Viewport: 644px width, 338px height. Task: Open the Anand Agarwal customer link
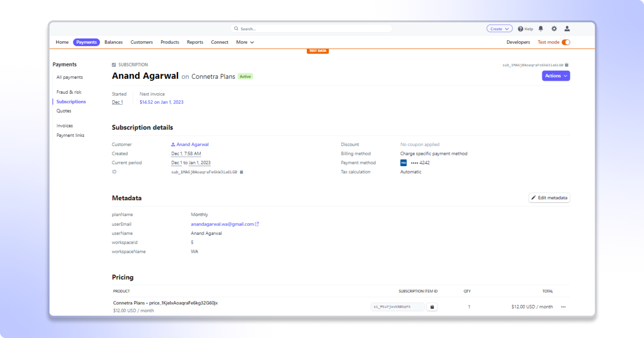coord(192,145)
